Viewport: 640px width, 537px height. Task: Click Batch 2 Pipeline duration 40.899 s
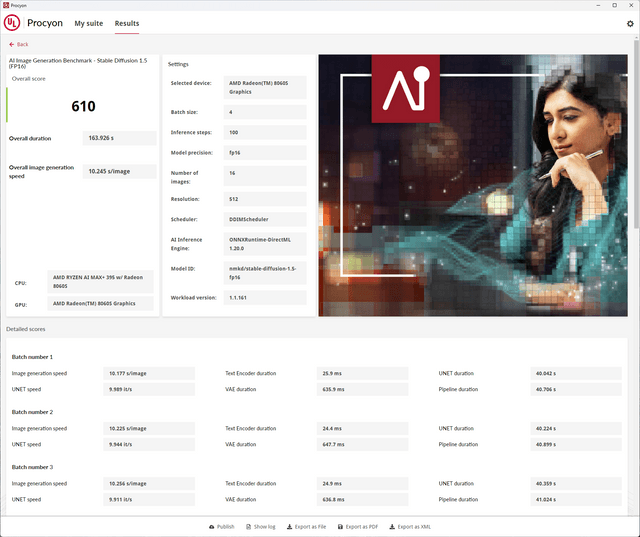(x=576, y=444)
